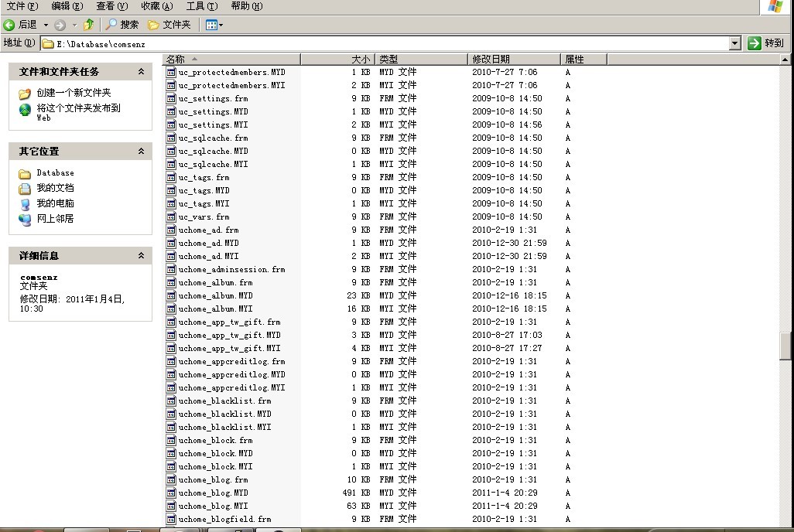This screenshot has width=794, height=532.
Task: Click the Go (转到) button
Action: pos(766,43)
